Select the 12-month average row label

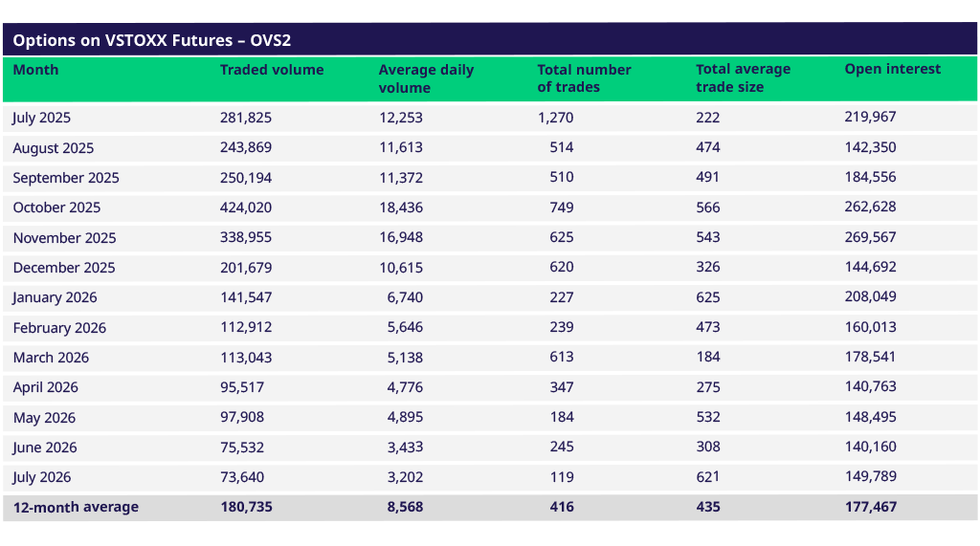tap(76, 507)
